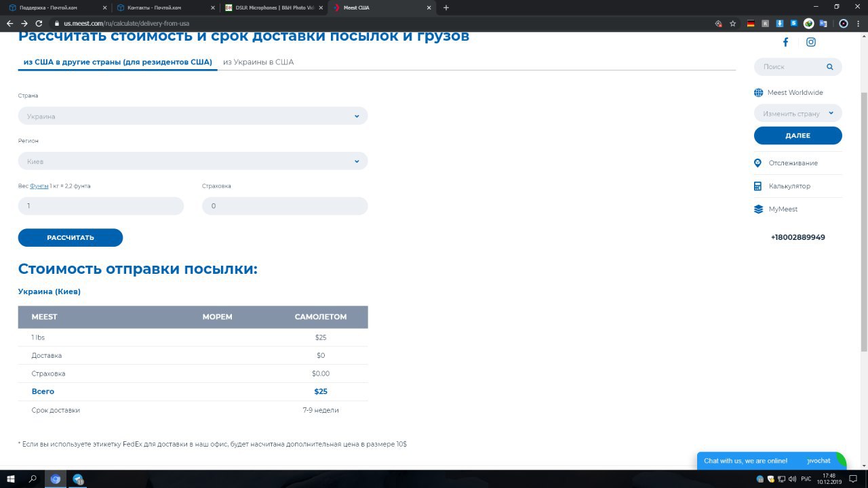Open Windows notification center
Screen dimensions: 868x488
click(x=853, y=479)
